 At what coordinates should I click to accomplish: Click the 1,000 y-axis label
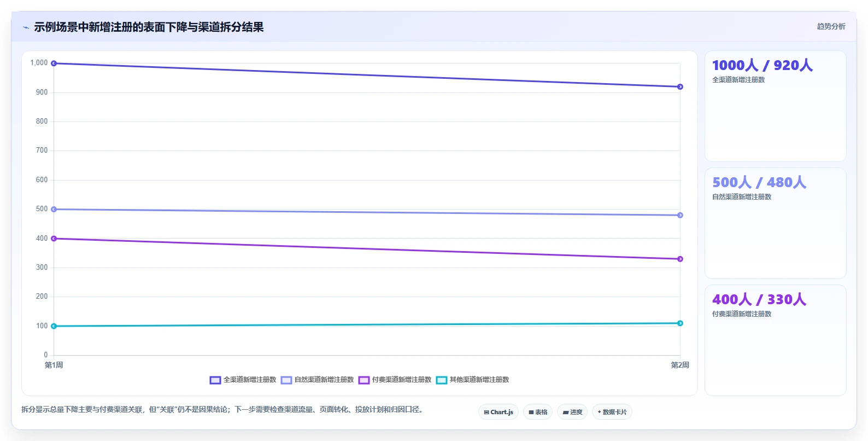(39, 63)
